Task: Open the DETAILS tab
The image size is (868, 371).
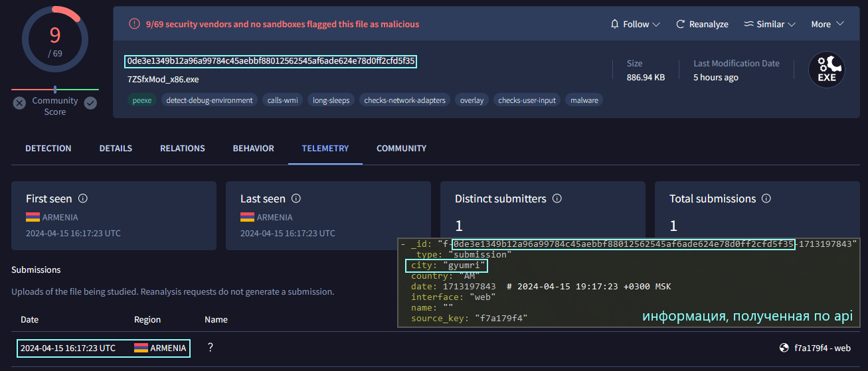Action: pyautogui.click(x=116, y=149)
